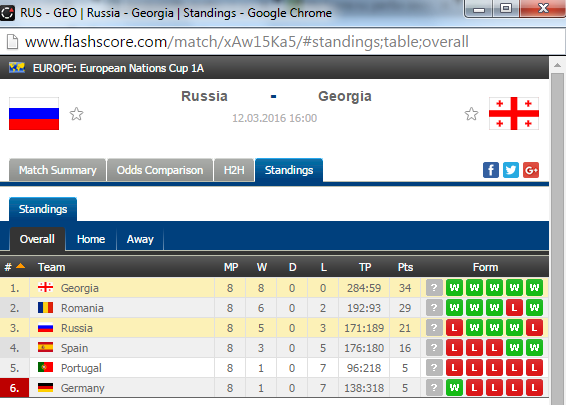The image size is (566, 405).
Task: Click the scrollbar up arrow
Action: tap(557, 65)
